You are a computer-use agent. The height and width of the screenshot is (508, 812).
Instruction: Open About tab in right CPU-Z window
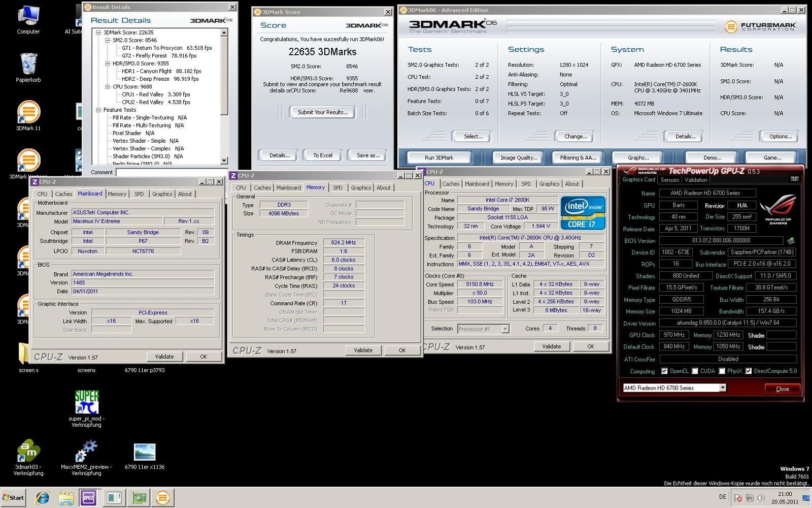[572, 184]
